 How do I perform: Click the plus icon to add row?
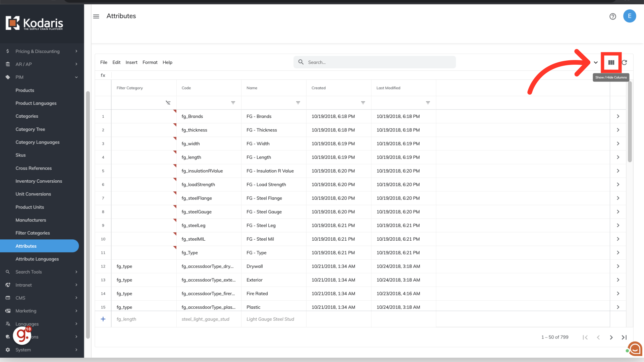(x=103, y=319)
